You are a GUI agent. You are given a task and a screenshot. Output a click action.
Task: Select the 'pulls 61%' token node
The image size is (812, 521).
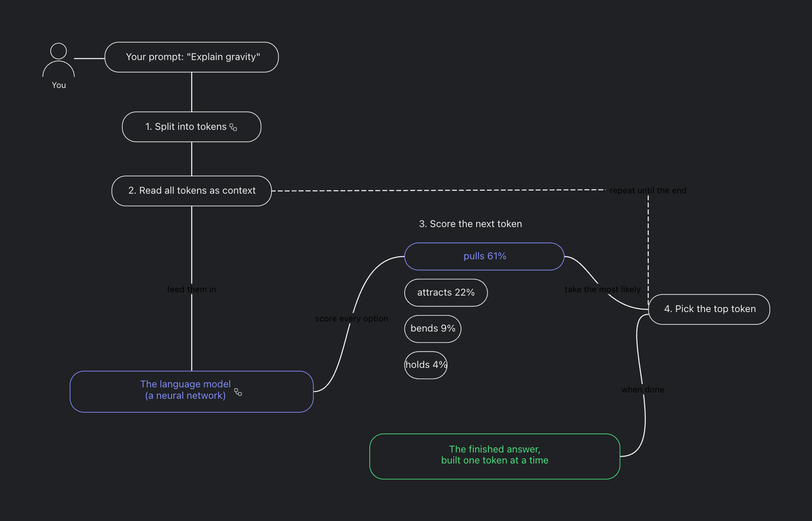pos(484,256)
